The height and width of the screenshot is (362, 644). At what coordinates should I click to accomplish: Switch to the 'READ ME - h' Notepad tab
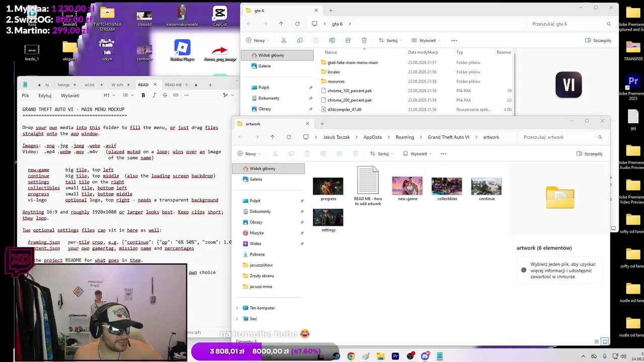click(176, 84)
